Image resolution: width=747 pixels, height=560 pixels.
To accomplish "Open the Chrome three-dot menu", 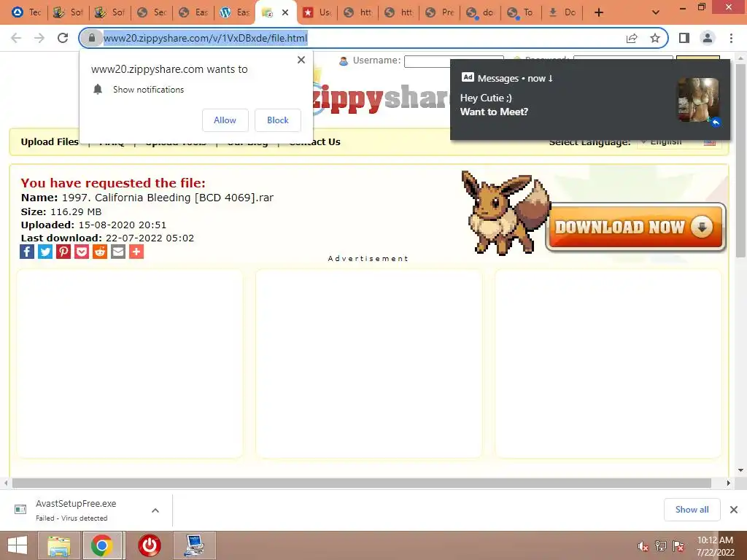I will (731, 38).
